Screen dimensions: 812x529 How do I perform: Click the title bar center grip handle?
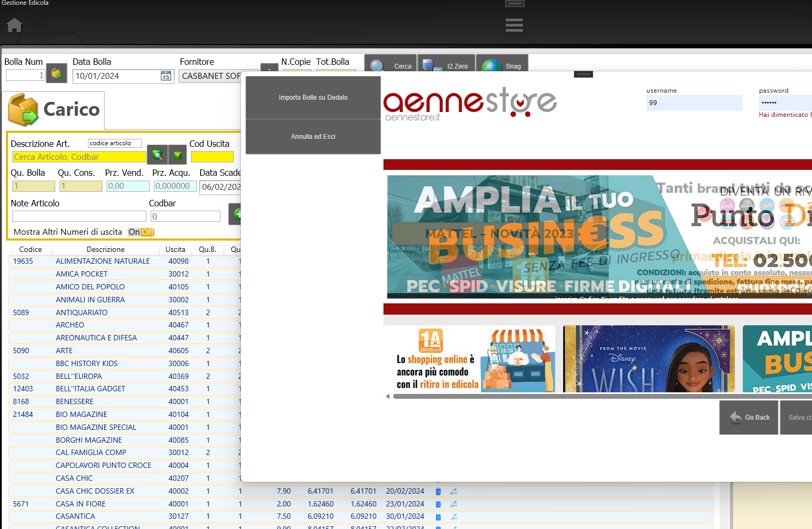[514, 3]
